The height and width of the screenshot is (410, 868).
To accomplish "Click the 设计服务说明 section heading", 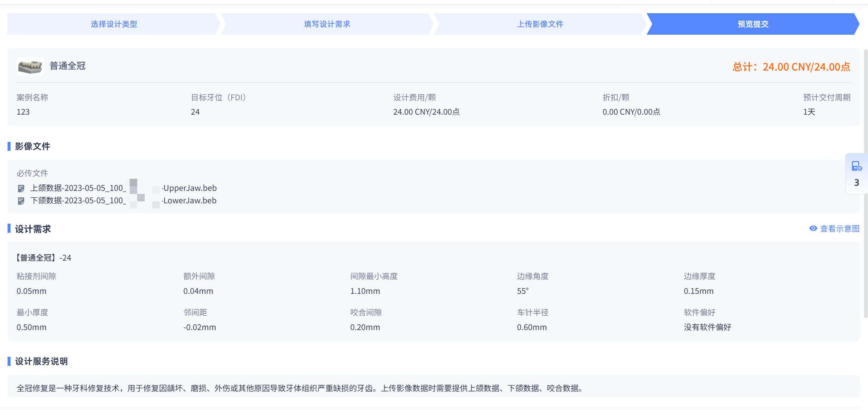I will [41, 361].
